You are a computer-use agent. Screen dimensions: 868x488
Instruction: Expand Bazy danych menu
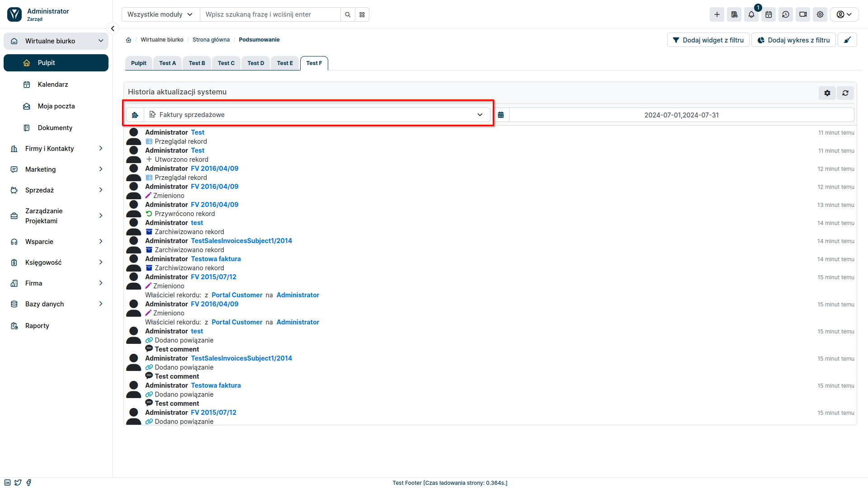pos(56,304)
